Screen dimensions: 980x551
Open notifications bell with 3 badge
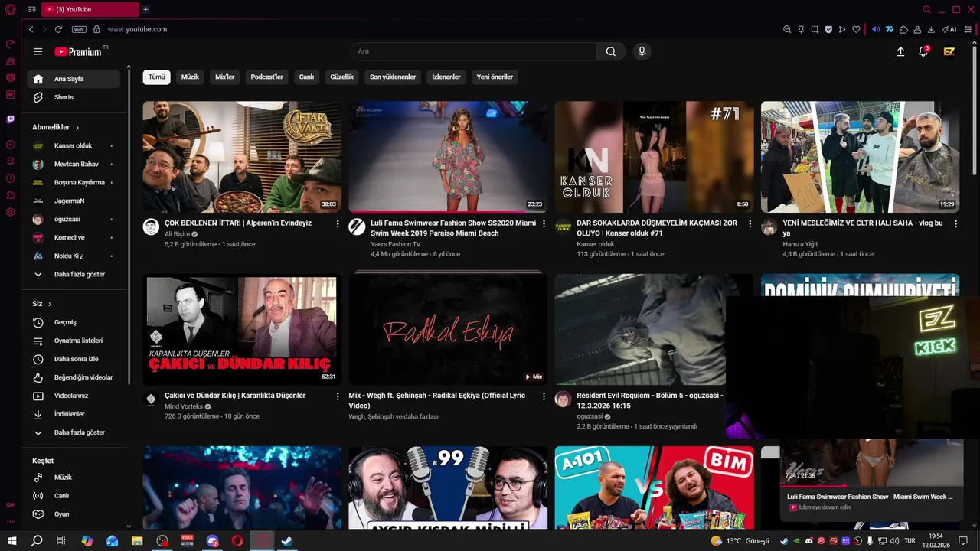click(x=923, y=51)
